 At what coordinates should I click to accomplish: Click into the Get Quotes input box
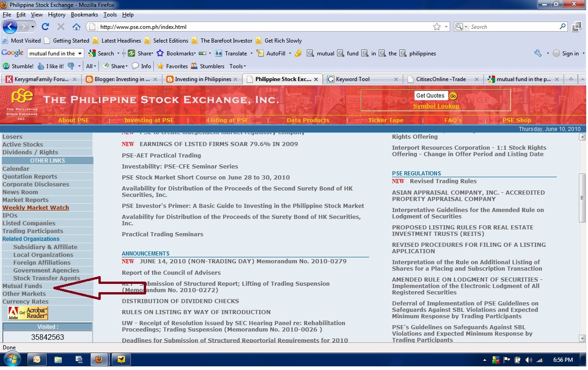point(430,96)
